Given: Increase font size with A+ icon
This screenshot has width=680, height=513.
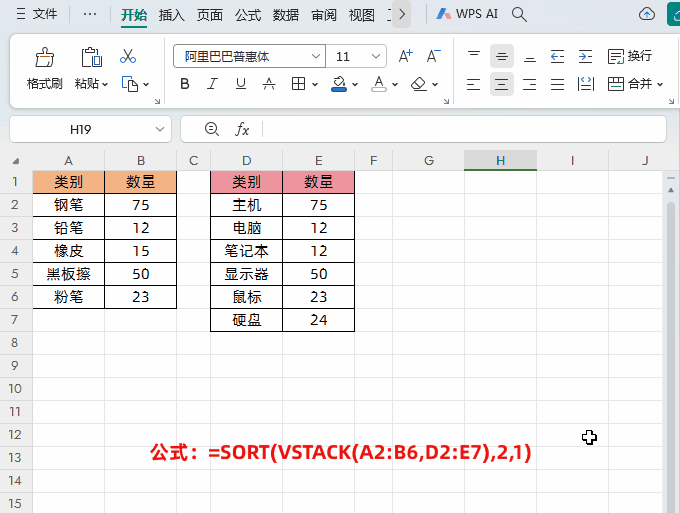Looking at the screenshot, I should [x=405, y=56].
